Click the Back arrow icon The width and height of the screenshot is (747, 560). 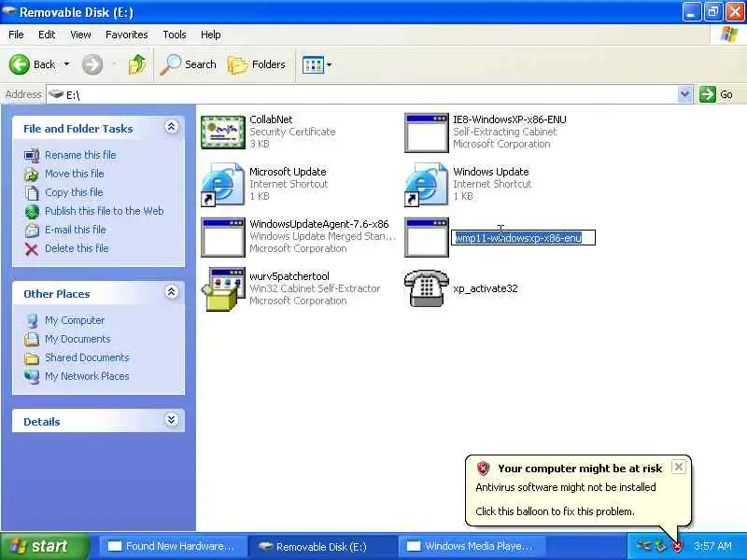[20, 64]
